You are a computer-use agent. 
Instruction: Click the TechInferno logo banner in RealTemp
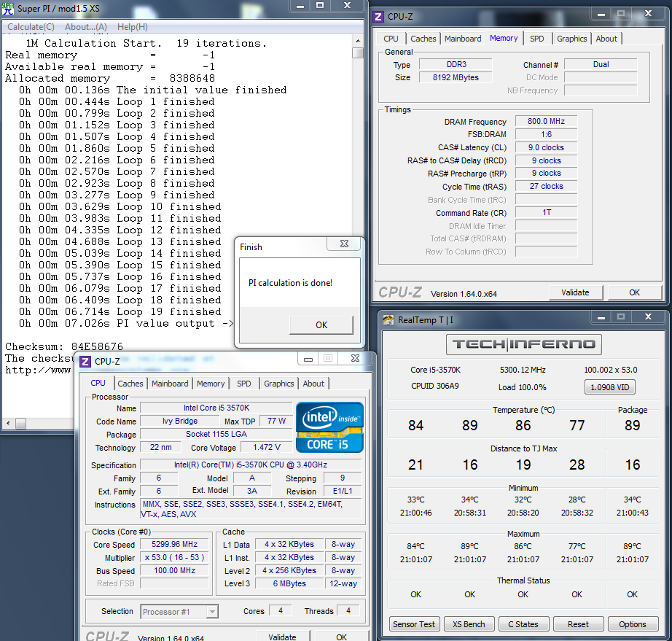[x=524, y=344]
